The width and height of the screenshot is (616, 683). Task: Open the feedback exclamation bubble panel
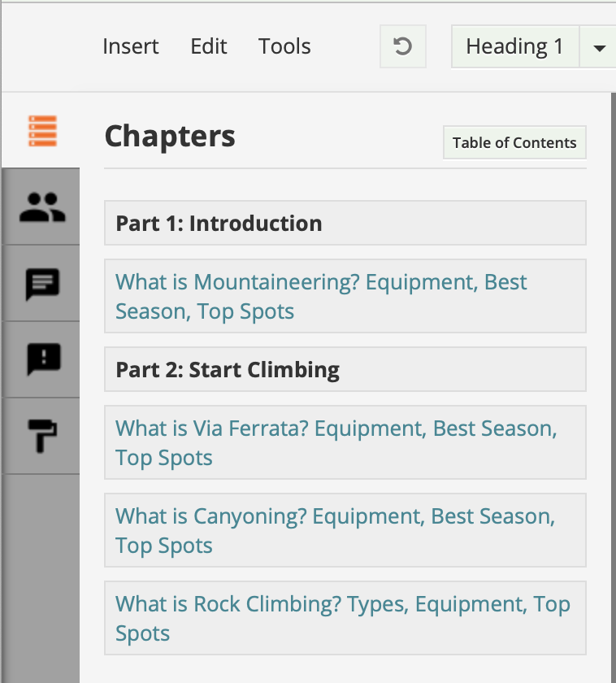43,359
